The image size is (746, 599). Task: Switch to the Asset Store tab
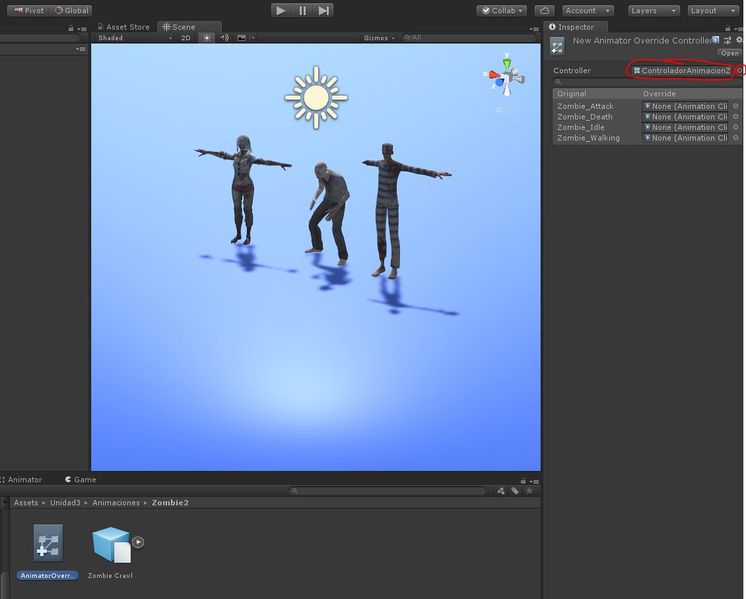[x=124, y=27]
